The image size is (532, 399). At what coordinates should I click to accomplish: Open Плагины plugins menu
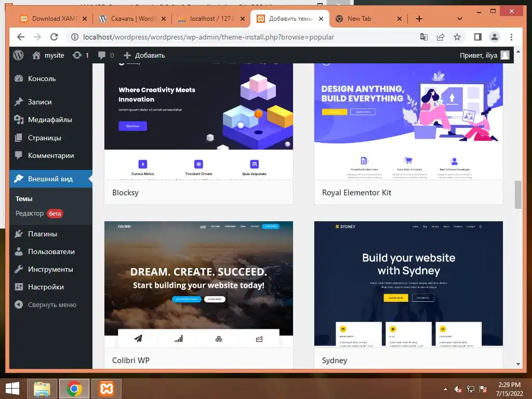coord(51,234)
